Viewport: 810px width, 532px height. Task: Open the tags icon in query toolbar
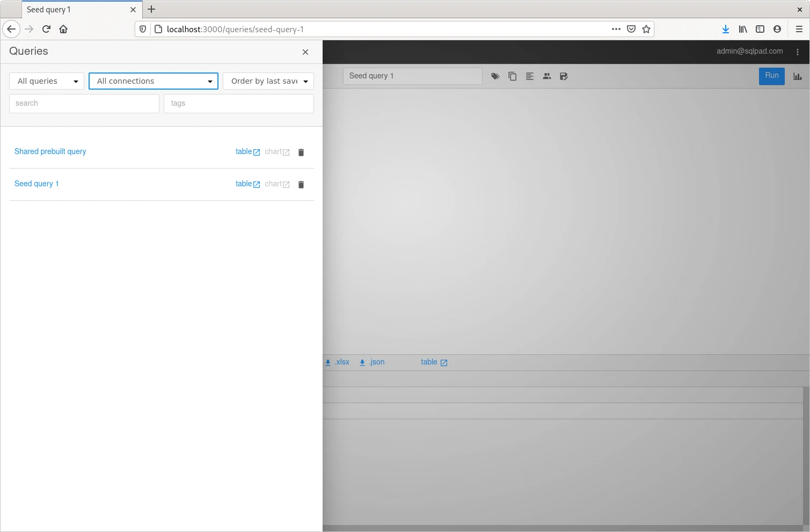coord(495,76)
